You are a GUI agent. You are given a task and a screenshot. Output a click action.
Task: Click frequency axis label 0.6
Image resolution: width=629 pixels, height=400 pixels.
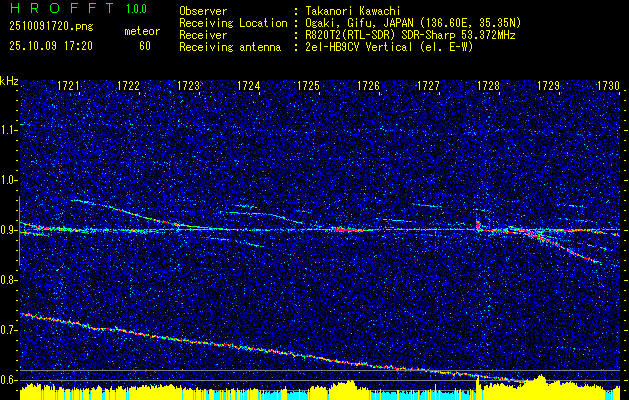point(9,380)
